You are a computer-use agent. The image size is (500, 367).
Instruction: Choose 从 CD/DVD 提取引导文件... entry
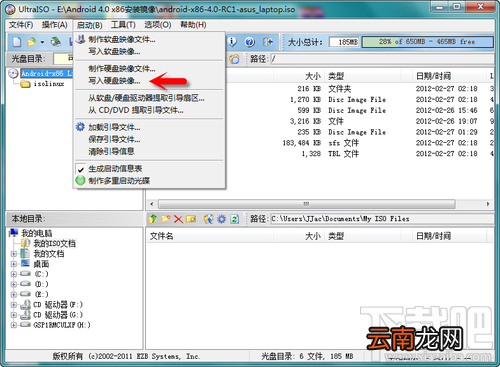click(x=136, y=110)
